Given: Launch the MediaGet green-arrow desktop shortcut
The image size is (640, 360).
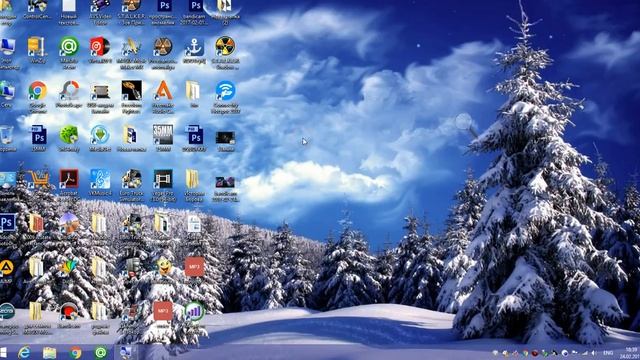Looking at the screenshot, I should click(x=100, y=135).
